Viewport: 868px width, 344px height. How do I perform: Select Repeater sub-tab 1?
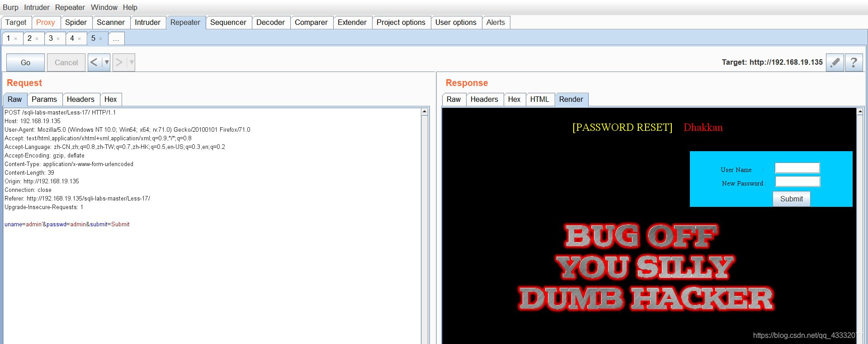point(9,38)
